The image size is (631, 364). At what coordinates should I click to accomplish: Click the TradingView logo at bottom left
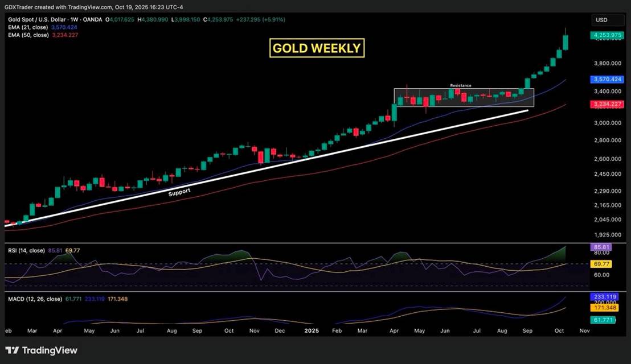(41, 350)
